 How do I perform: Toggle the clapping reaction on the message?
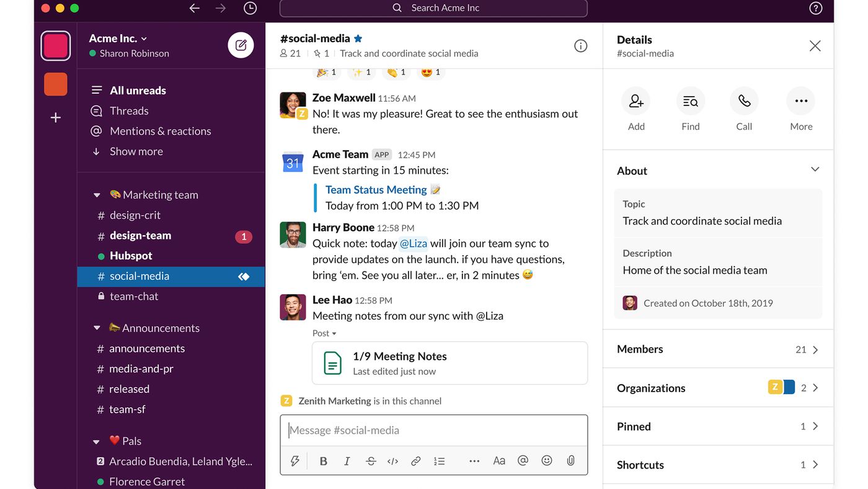396,71
